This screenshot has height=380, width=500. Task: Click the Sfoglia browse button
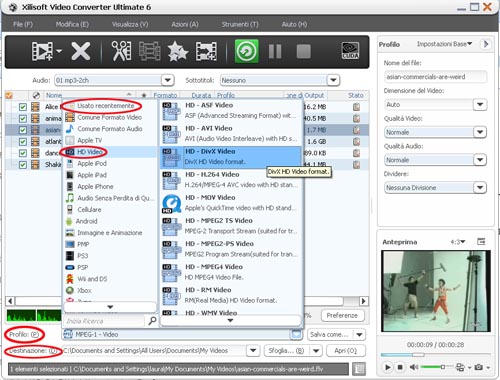click(x=286, y=351)
